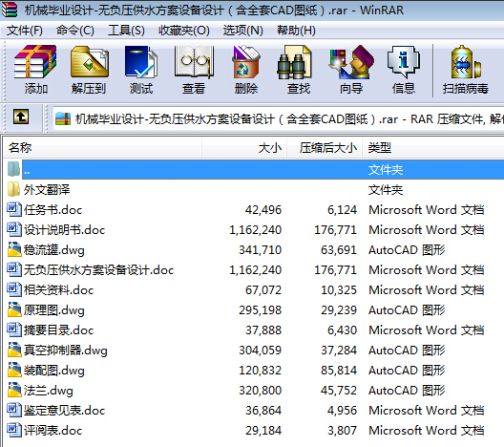504x447 pixels.
Task: Select file name 评阅表.doc
Action: 53,430
